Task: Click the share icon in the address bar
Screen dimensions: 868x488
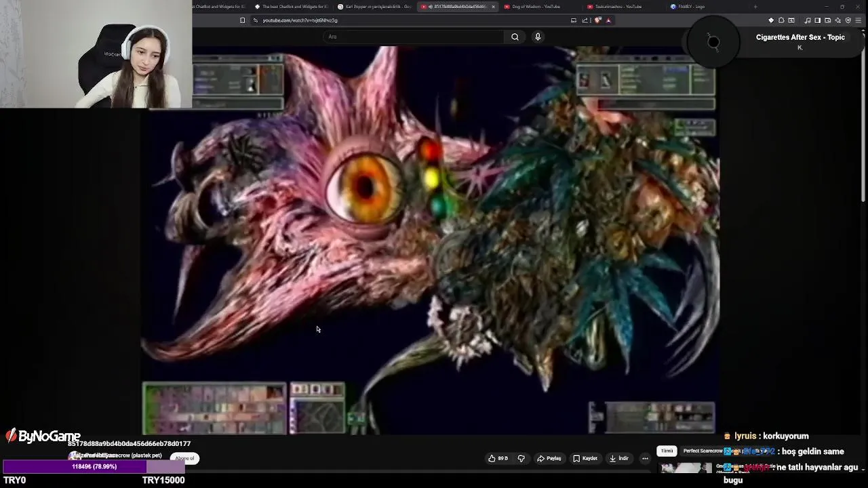Action: [x=585, y=20]
